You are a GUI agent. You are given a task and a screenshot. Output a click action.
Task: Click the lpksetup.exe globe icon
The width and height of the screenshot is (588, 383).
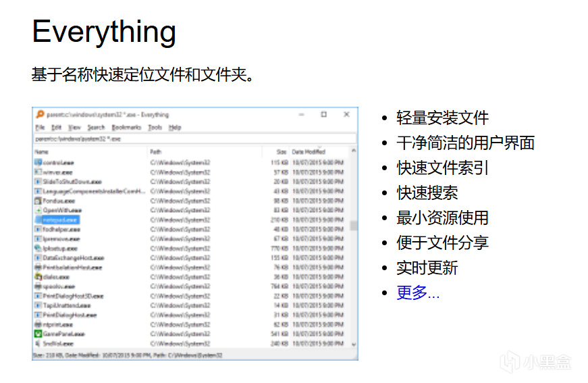click(x=38, y=249)
